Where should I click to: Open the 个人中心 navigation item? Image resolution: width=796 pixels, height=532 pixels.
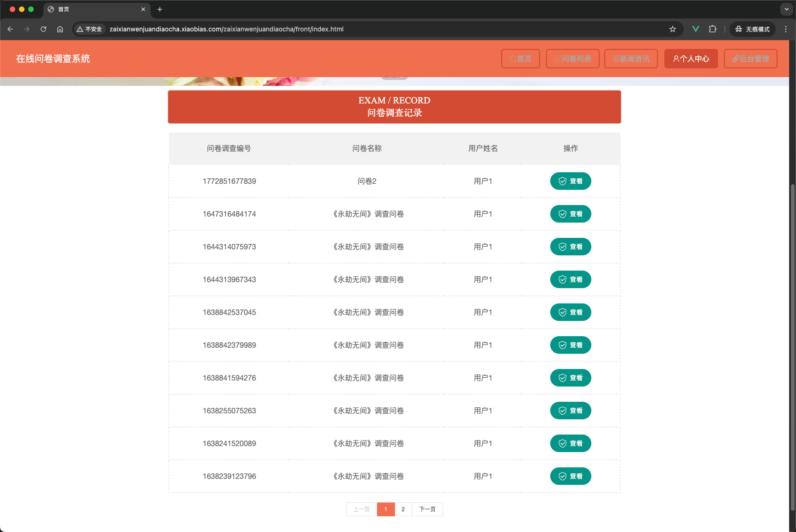(x=691, y=59)
